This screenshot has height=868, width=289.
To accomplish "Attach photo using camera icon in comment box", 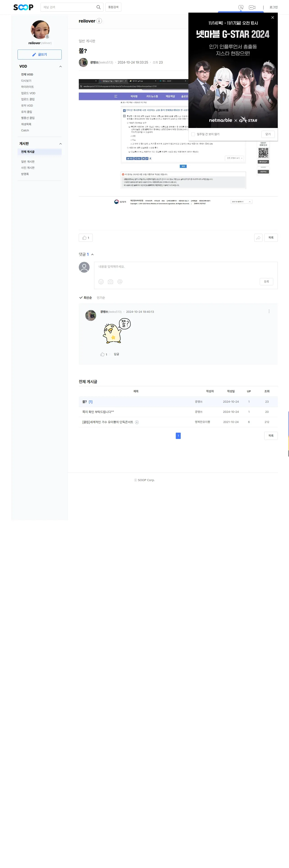I will (x=110, y=282).
